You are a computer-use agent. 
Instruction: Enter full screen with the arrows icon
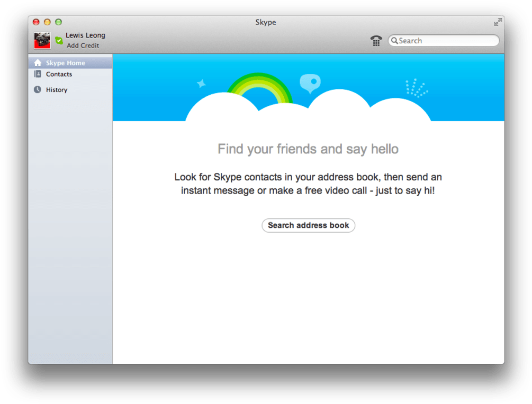coord(498,22)
